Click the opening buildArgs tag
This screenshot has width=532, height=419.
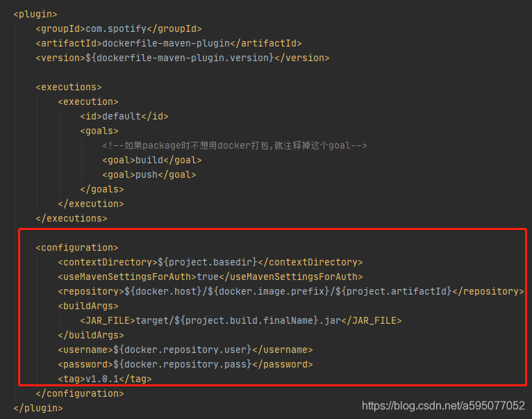(x=88, y=306)
